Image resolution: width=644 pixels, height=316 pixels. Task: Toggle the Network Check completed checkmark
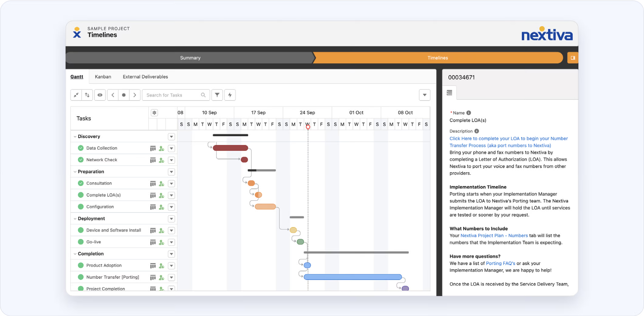(x=81, y=160)
